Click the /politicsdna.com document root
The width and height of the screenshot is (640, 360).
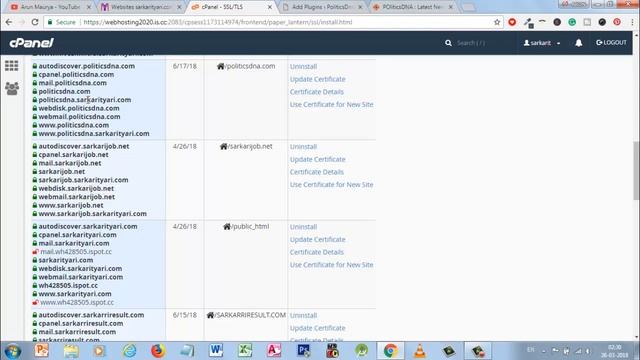(246, 66)
